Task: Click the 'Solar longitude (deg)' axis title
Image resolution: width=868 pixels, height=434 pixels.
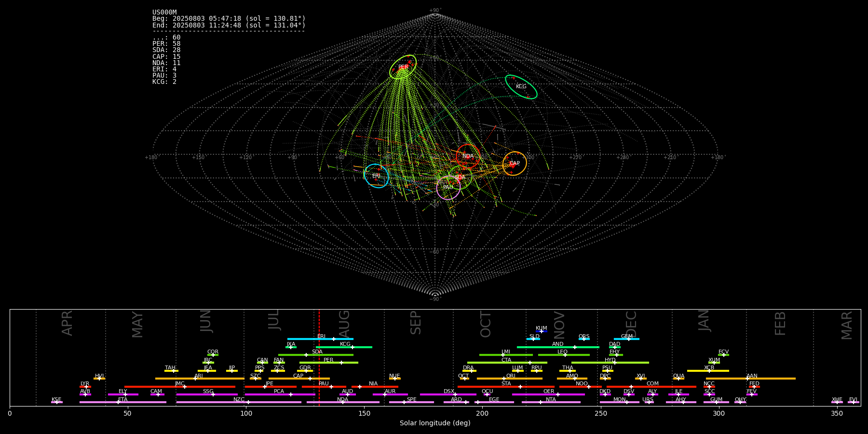Action: pyautogui.click(x=435, y=423)
